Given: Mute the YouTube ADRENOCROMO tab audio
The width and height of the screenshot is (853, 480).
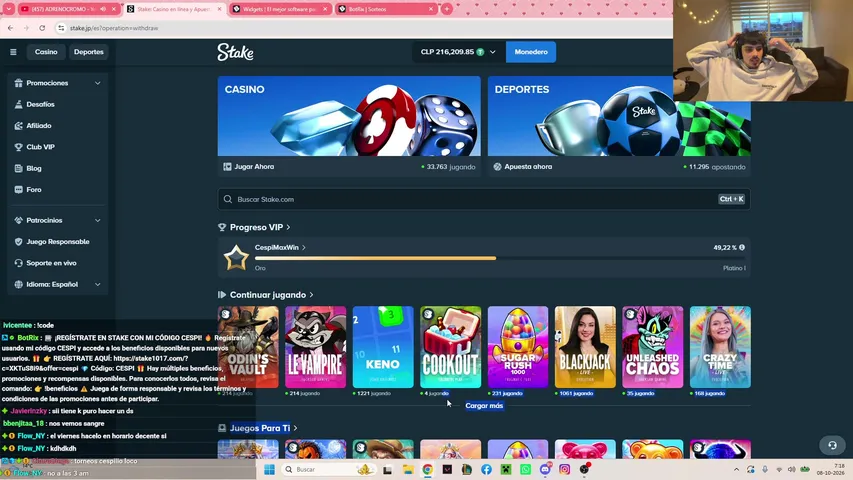Looking at the screenshot, I should (103, 9).
